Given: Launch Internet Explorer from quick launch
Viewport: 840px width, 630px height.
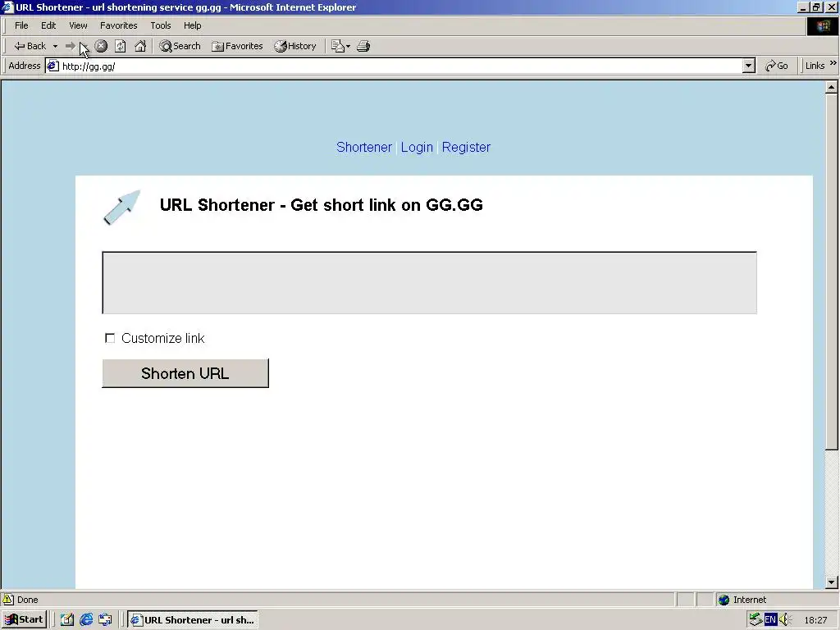Looking at the screenshot, I should pyautogui.click(x=86, y=620).
